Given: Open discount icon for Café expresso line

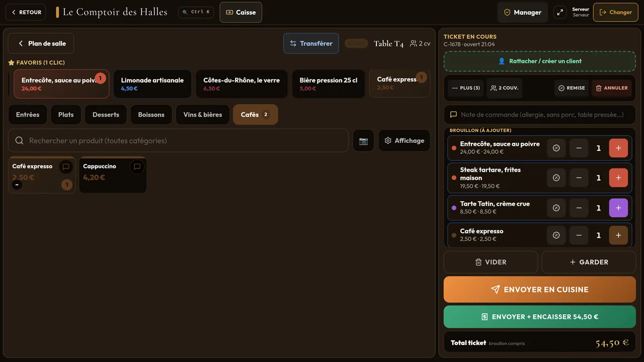Looking at the screenshot, I should coord(556,235).
